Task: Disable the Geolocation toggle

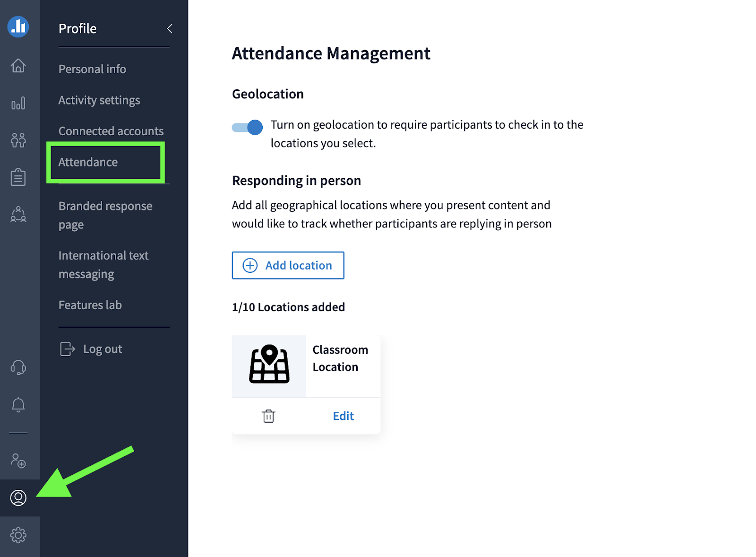Action: click(247, 127)
